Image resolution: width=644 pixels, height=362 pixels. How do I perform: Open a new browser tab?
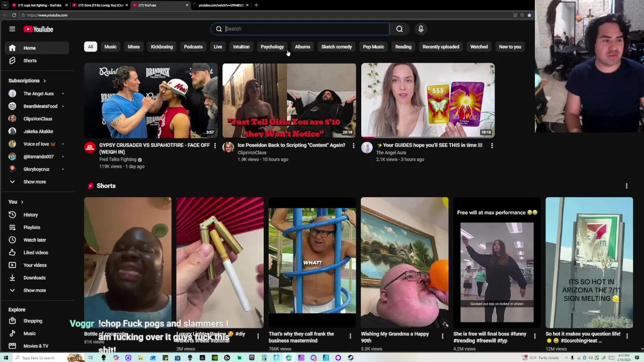256,5
